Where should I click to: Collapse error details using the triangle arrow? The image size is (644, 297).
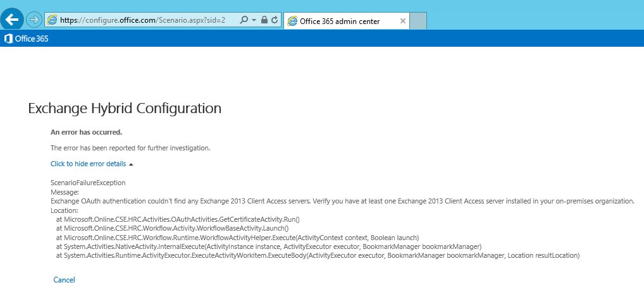pyautogui.click(x=131, y=164)
